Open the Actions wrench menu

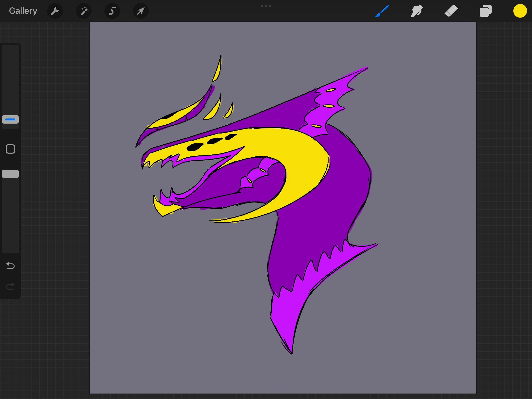[x=55, y=11]
